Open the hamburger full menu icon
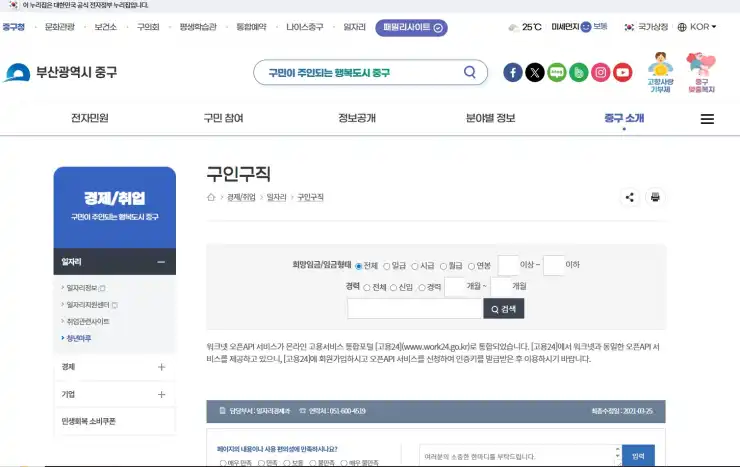740x467 pixels. pos(707,119)
